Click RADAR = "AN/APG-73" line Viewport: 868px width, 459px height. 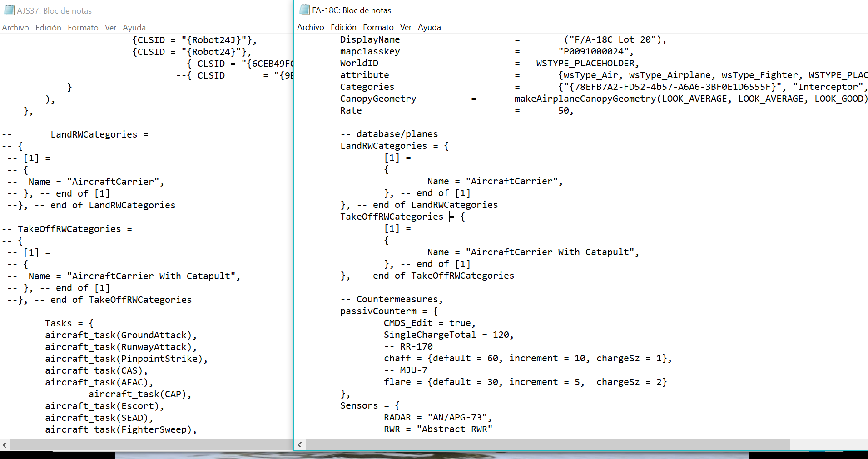438,417
